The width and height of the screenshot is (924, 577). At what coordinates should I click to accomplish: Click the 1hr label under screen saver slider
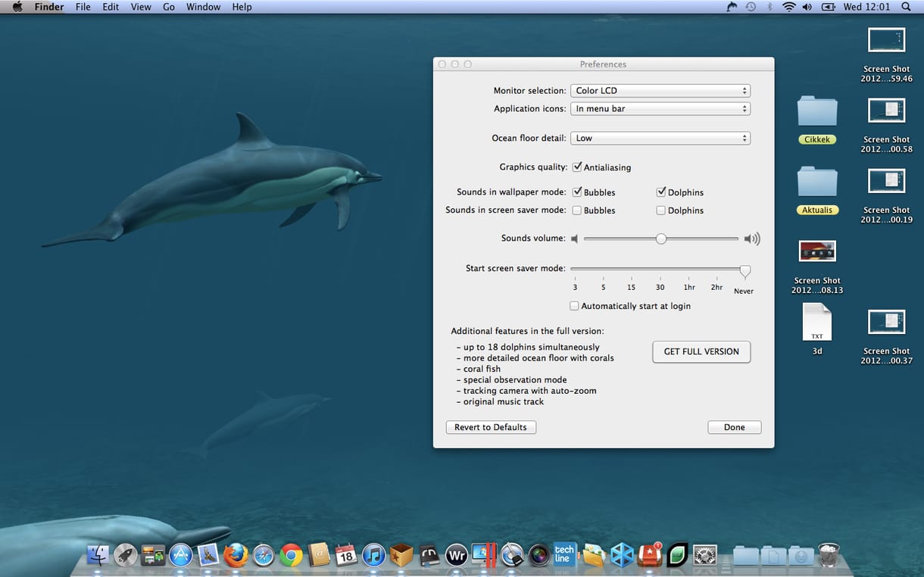pos(689,288)
